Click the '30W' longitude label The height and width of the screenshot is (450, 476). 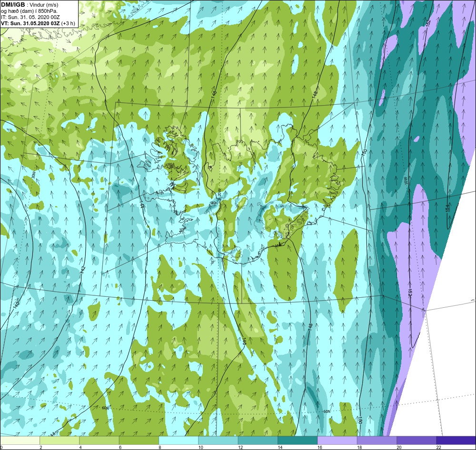(x=33, y=175)
